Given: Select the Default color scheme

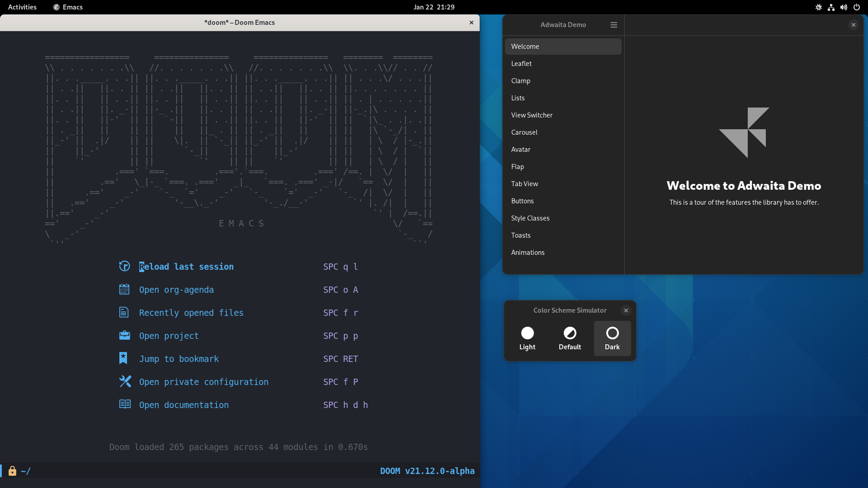Looking at the screenshot, I should [570, 338].
